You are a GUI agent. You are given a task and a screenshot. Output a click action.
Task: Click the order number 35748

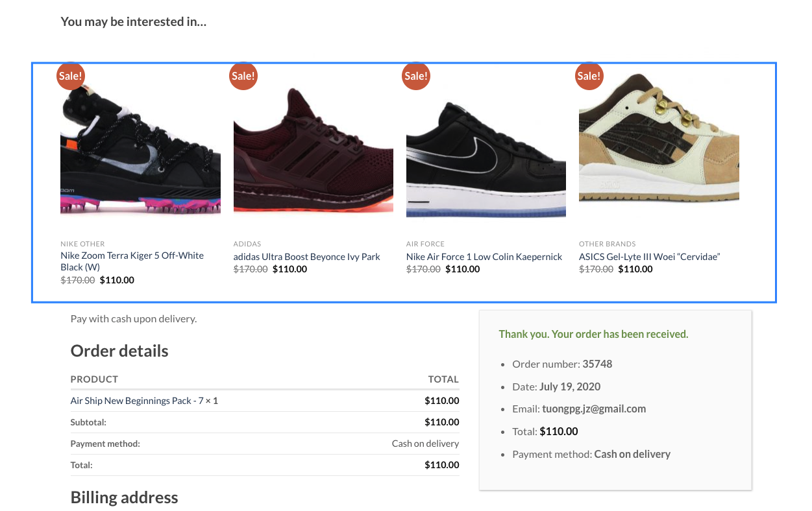click(597, 364)
